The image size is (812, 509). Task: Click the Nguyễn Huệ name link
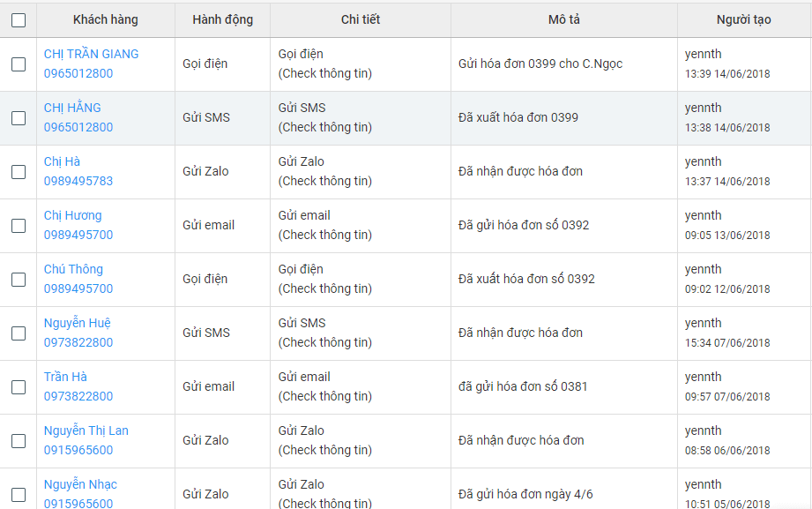(x=78, y=323)
